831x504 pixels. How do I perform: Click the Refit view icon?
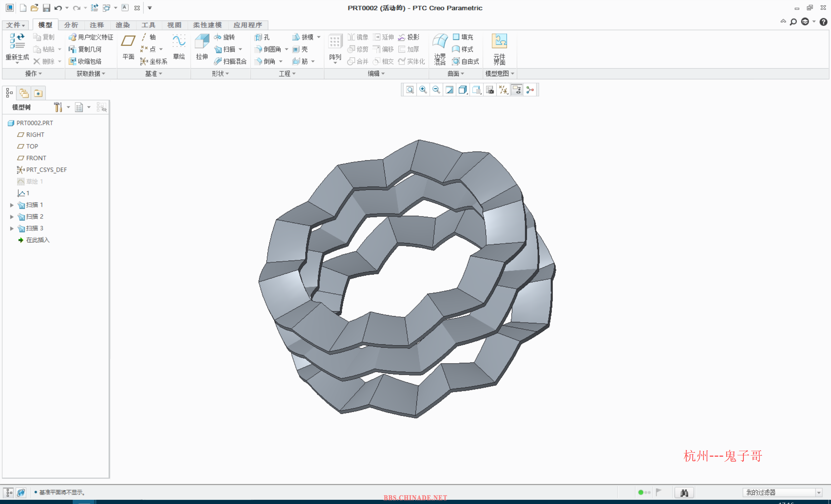[410, 90]
